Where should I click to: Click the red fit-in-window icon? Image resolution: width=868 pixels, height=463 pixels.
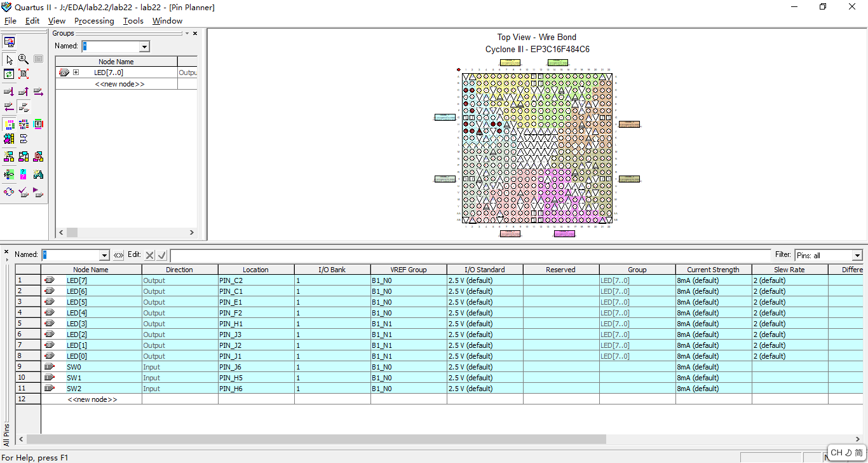click(x=24, y=74)
